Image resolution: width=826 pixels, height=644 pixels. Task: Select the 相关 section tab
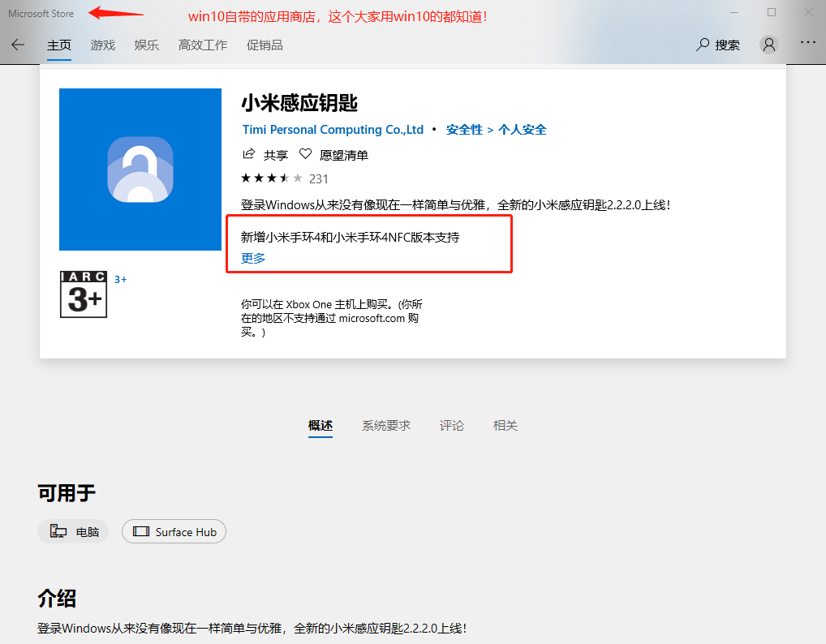click(x=505, y=426)
